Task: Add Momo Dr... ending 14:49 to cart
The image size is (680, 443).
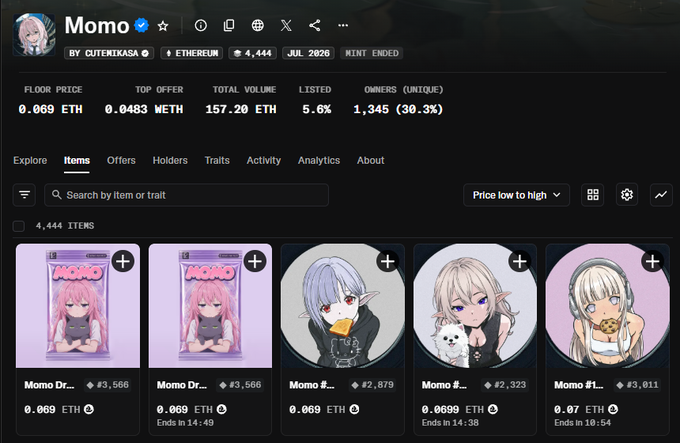Action: coord(255,261)
